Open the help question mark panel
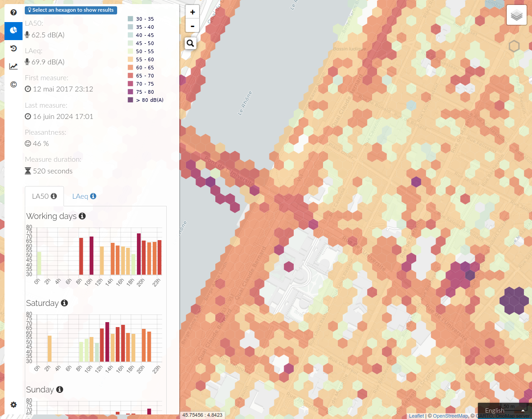Image resolution: width=532 pixels, height=419 pixels. pyautogui.click(x=14, y=13)
